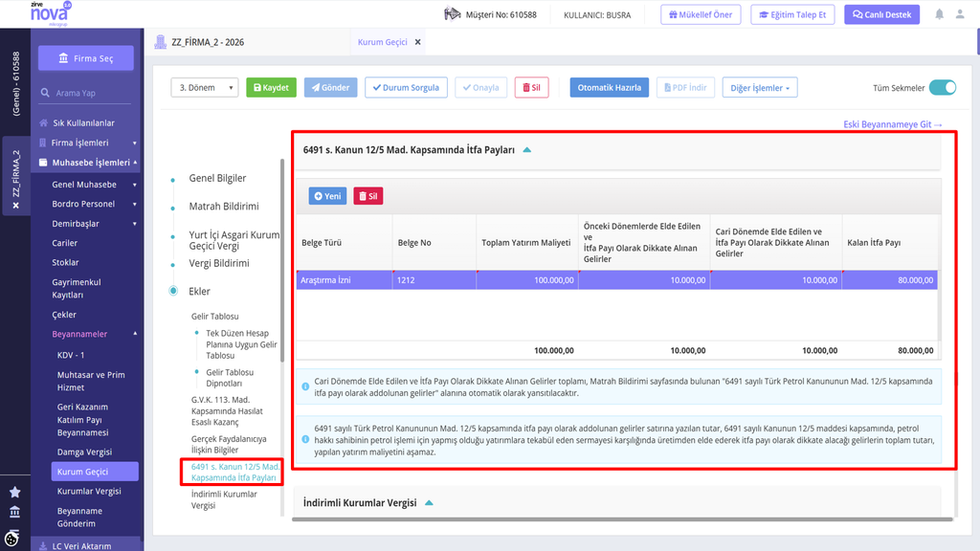Click the Yeni button in the table toolbar
The height and width of the screenshot is (551, 980).
[x=327, y=196]
